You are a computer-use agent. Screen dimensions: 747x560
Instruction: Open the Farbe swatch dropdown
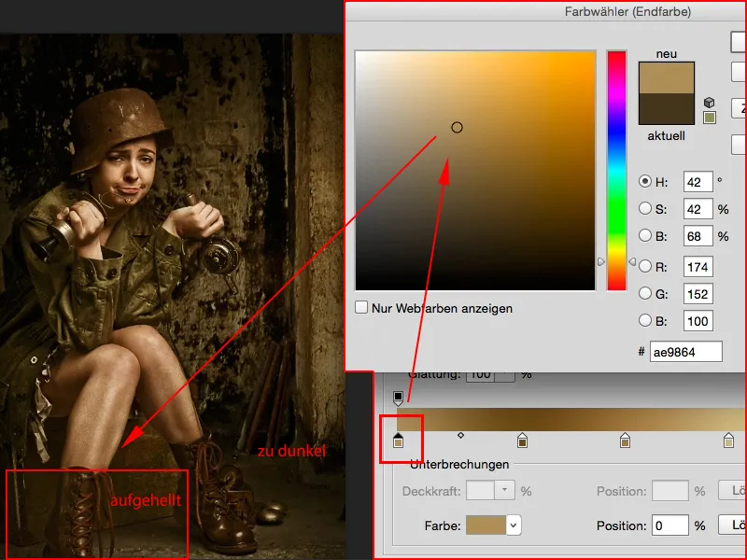click(x=514, y=525)
